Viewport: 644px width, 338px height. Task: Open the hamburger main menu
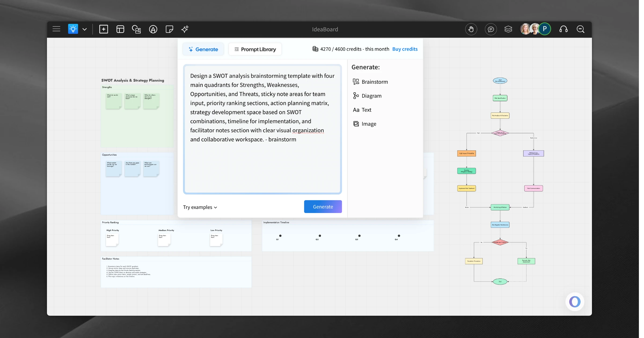56,29
